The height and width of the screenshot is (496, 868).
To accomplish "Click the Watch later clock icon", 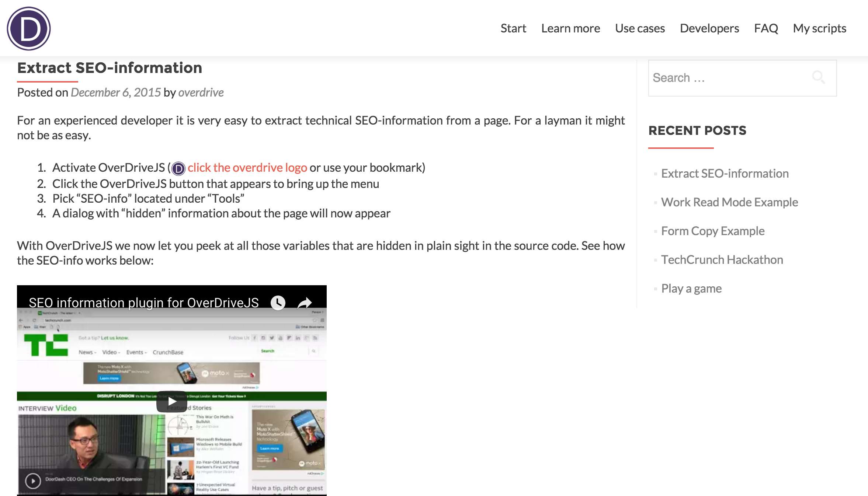I will tap(278, 303).
